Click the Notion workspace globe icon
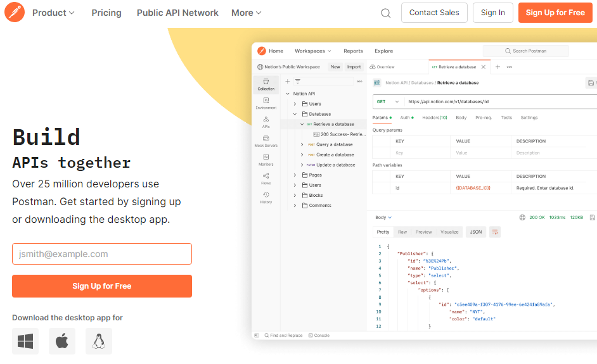This screenshot has height=364, width=597. point(260,67)
